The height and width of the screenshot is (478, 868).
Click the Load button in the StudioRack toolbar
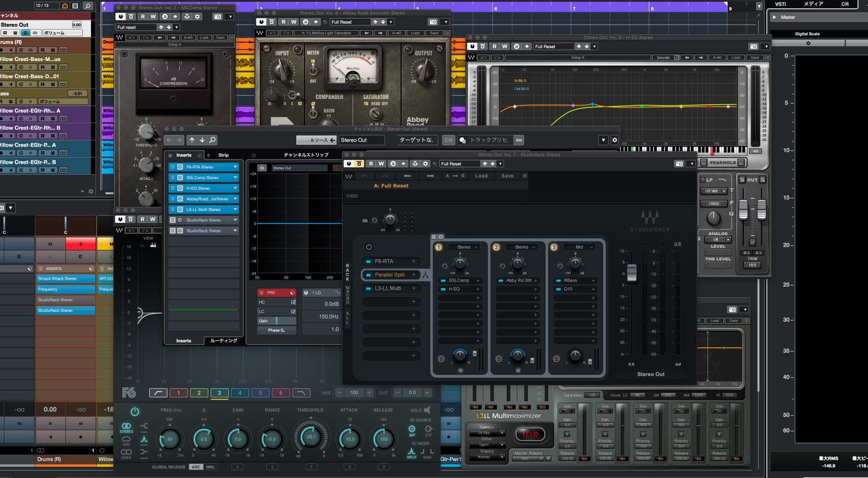[x=481, y=176]
